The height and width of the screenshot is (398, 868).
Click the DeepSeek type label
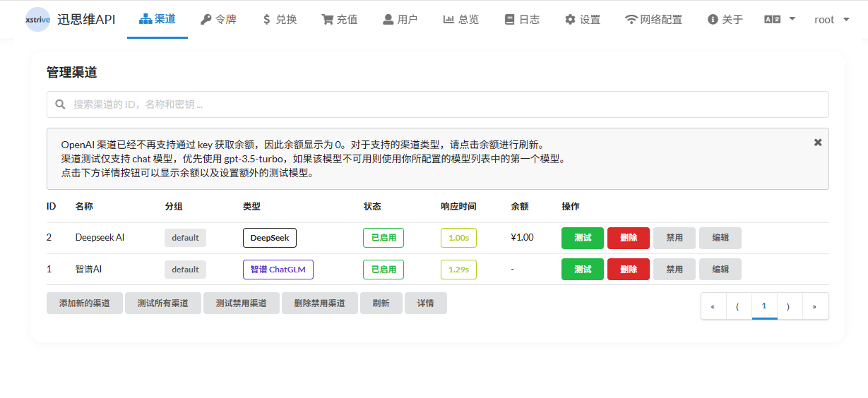pyautogui.click(x=270, y=238)
